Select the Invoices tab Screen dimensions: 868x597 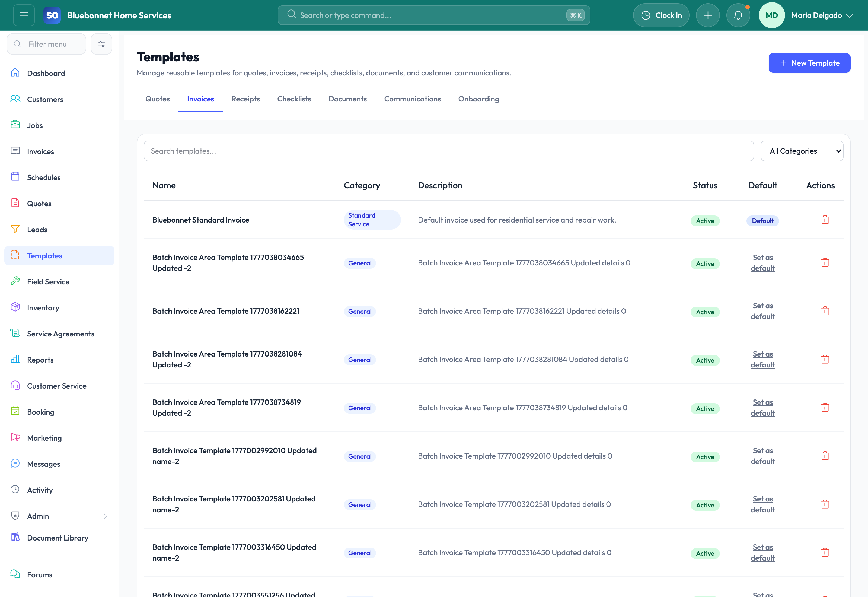click(x=200, y=99)
